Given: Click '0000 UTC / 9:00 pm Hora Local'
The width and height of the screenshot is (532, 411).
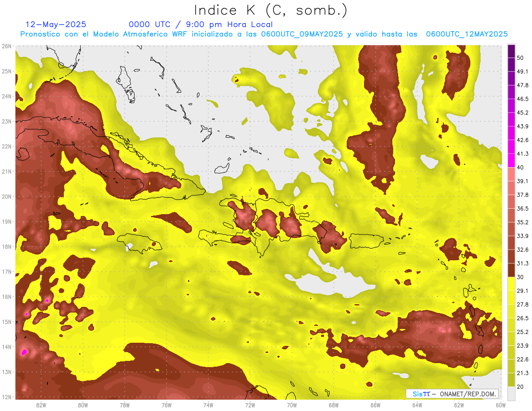Looking at the screenshot, I should click(201, 24).
